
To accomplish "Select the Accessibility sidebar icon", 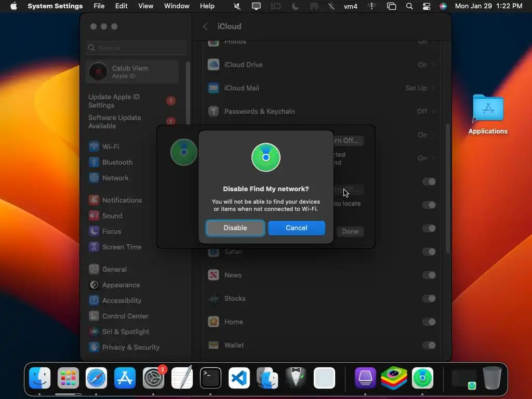I will point(94,301).
